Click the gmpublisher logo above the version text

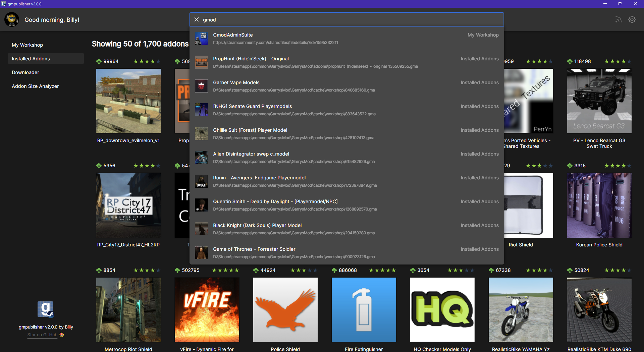[x=46, y=309]
